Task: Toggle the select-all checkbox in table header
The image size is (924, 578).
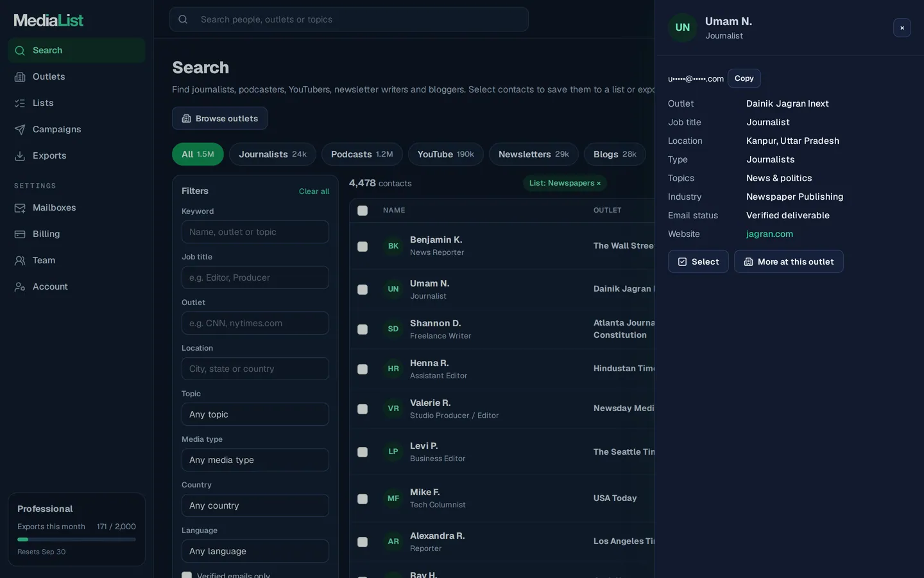Action: click(363, 211)
